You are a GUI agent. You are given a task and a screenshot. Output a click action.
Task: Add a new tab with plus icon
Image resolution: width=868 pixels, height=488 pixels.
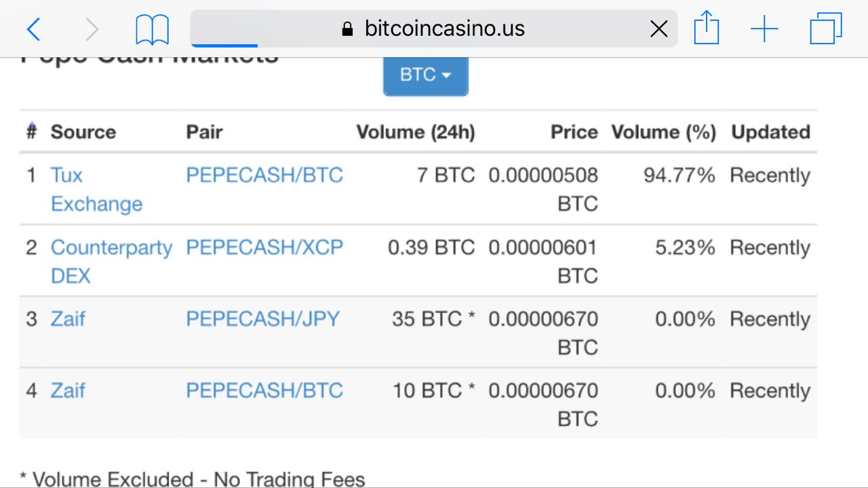[x=764, y=29]
